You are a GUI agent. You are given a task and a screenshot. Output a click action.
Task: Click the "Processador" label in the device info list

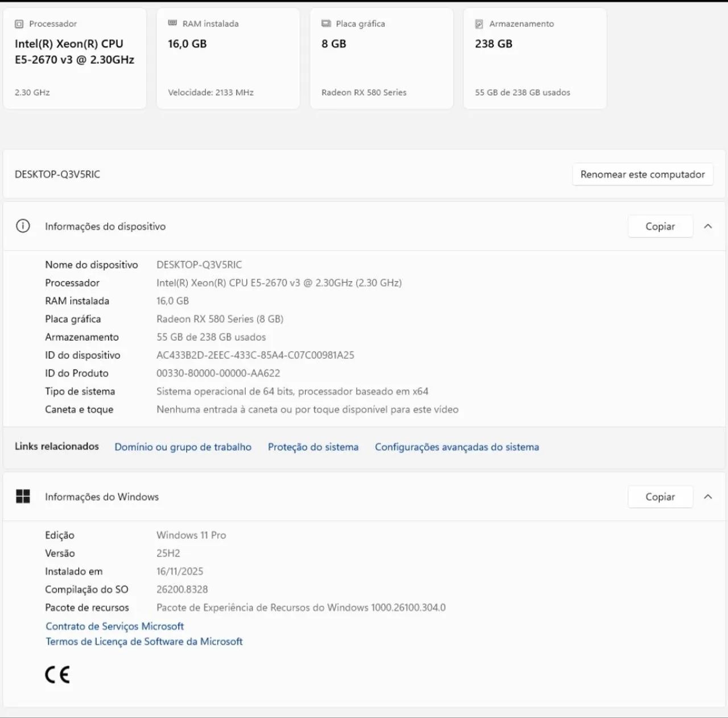72,283
